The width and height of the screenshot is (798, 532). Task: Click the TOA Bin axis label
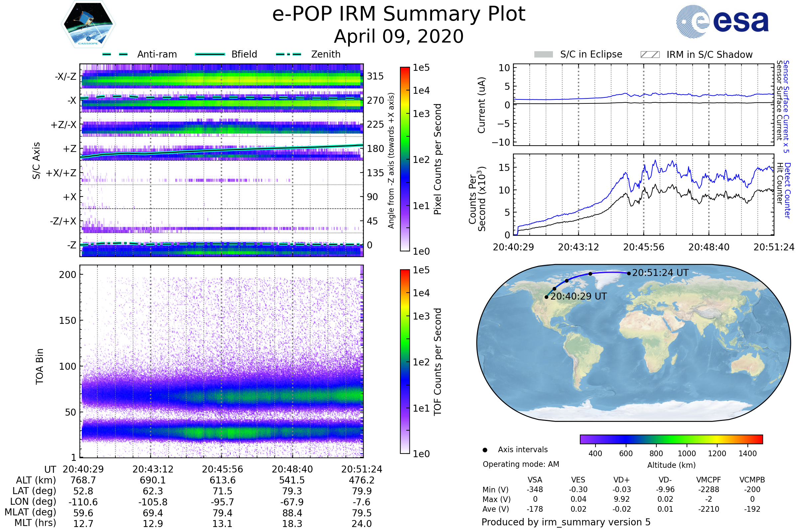39,366
